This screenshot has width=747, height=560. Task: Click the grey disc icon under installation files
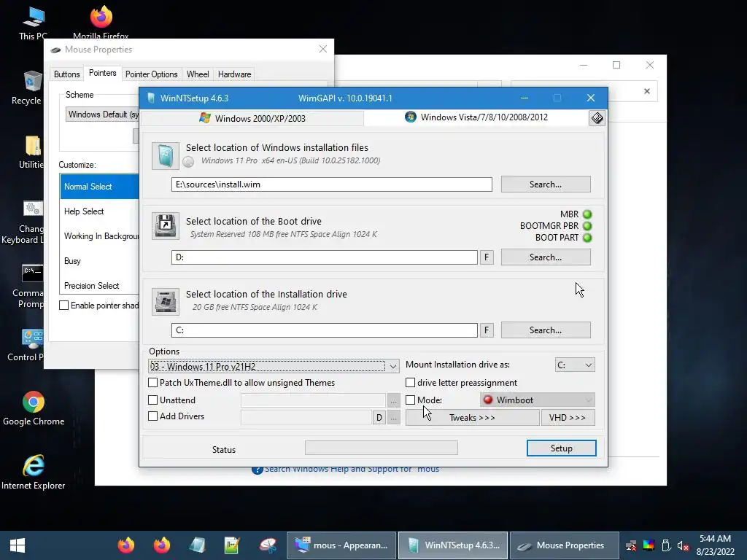pyautogui.click(x=188, y=162)
